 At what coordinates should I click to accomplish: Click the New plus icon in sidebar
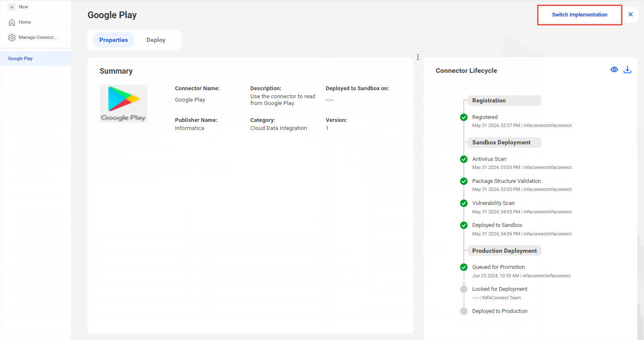pyautogui.click(x=12, y=7)
